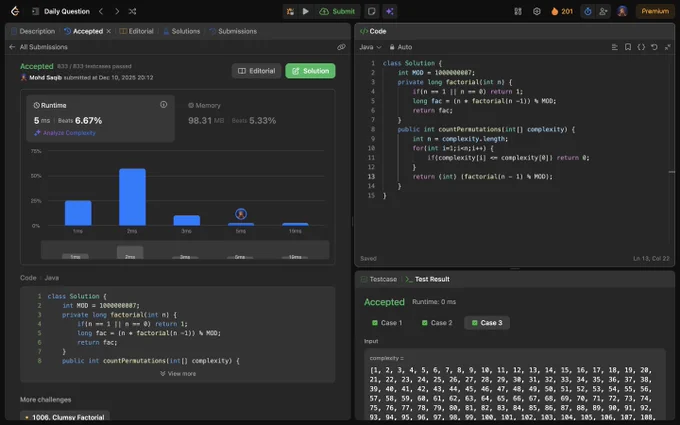The height and width of the screenshot is (425, 680).
Task: Go to the previous question arrow
Action: [x=101, y=11]
